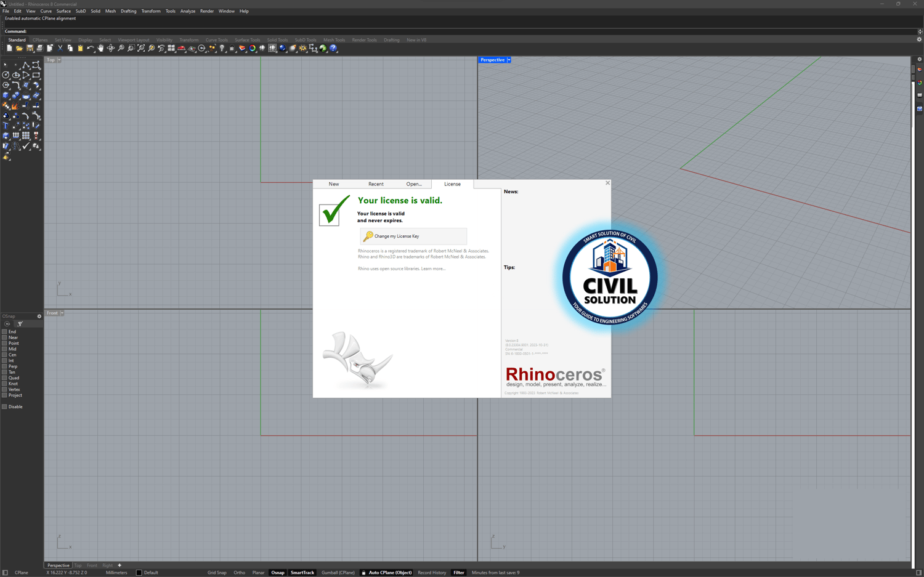Screen dimensions: 924x577
Task: Click the Light bulb Hide objects icon
Action: pos(222,48)
